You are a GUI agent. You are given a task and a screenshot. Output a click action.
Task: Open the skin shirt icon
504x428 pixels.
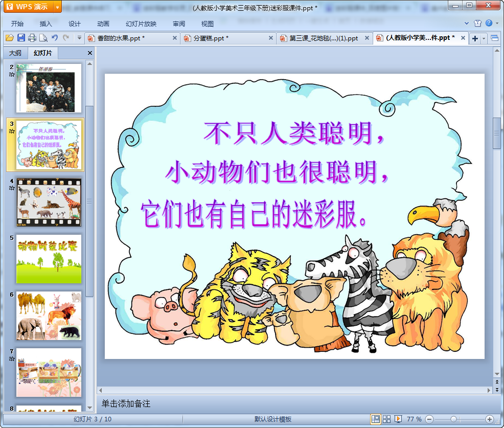477,23
